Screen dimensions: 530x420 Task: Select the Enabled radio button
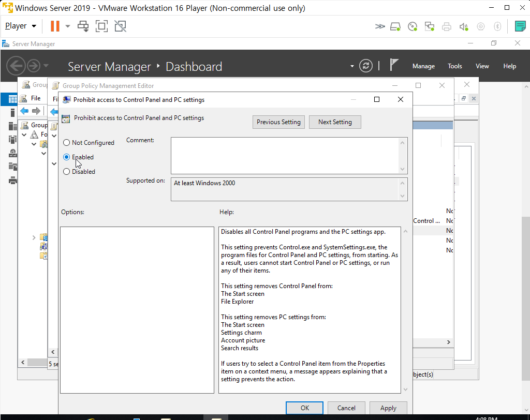(67, 157)
